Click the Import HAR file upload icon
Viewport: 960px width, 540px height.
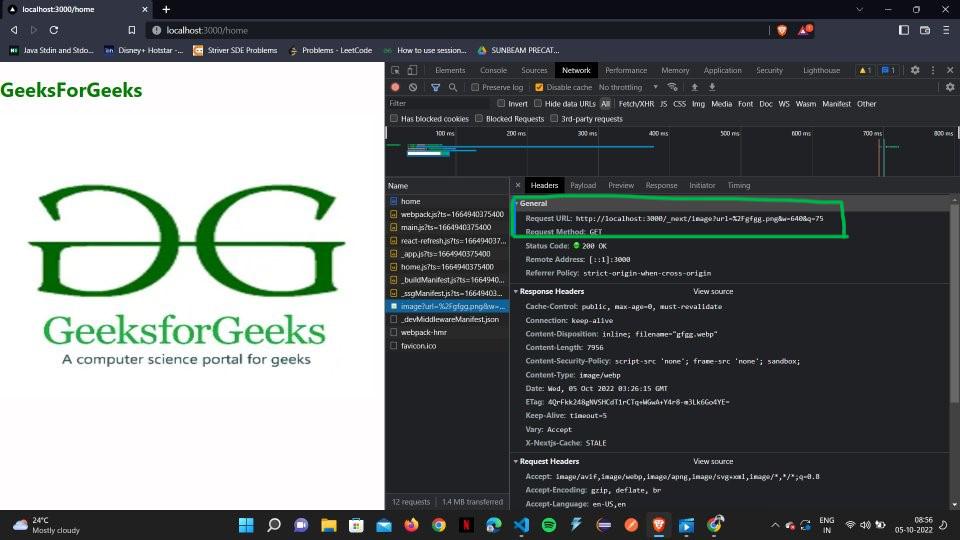(x=695, y=88)
